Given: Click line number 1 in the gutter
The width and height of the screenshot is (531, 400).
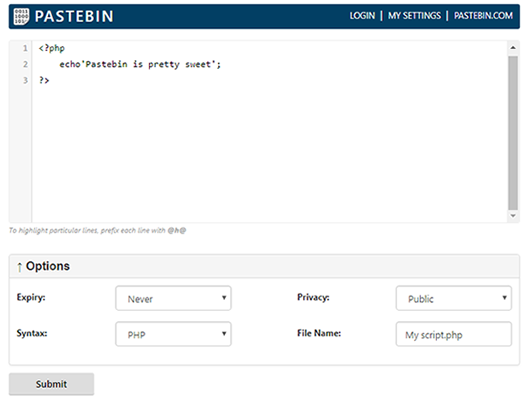Looking at the screenshot, I should click(25, 48).
